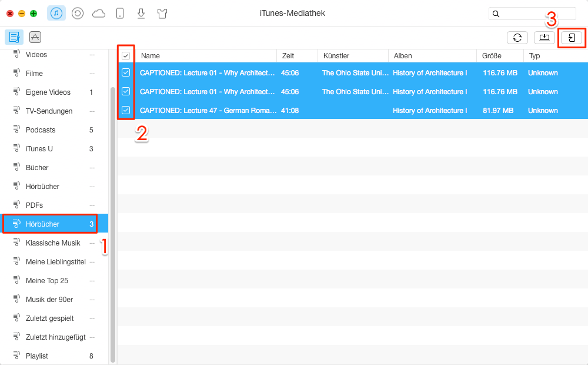Click the playlist icon beside iTunes U
The height and width of the screenshot is (365, 588).
(x=16, y=148)
